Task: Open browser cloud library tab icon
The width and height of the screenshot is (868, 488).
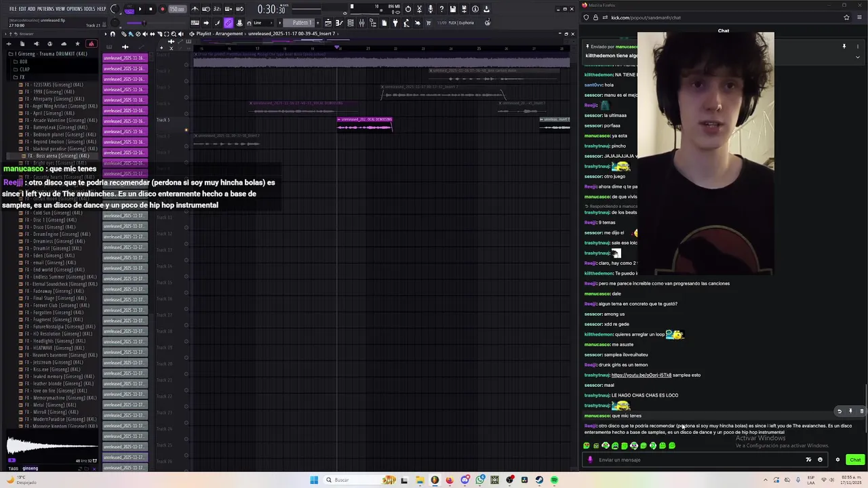Action: 64,44
